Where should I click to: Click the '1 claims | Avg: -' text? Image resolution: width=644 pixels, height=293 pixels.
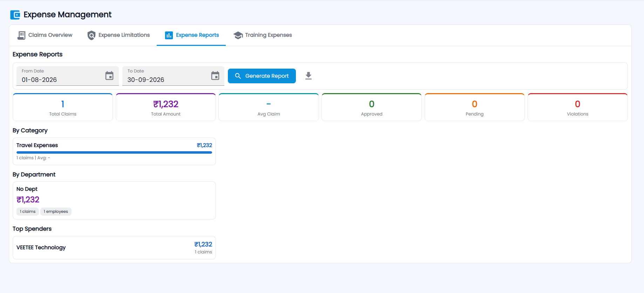point(33,158)
